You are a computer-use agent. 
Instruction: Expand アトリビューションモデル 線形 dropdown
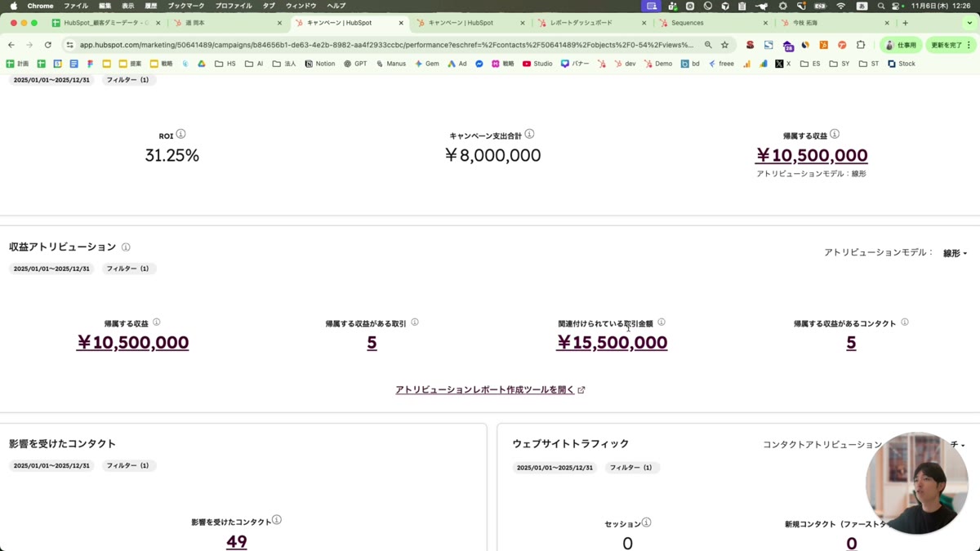[955, 253]
